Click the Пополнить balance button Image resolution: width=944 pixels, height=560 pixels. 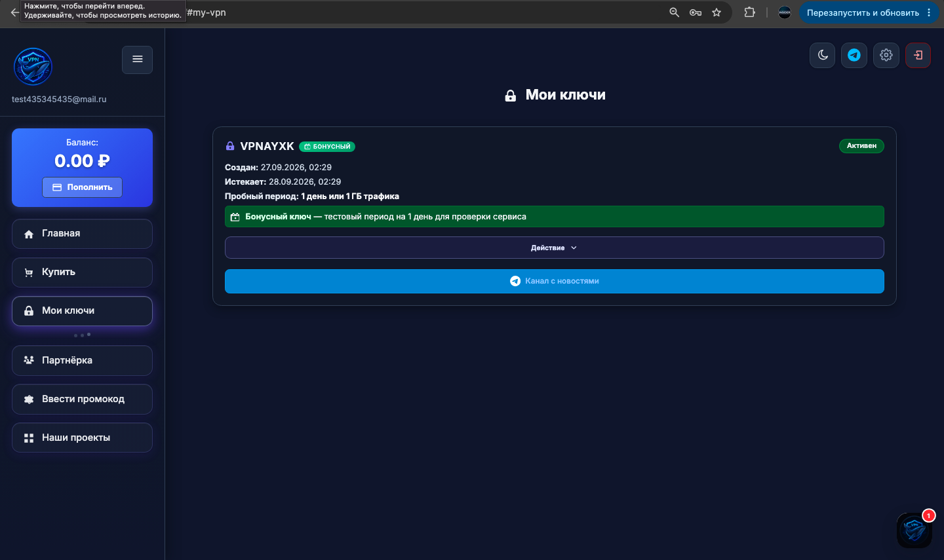click(83, 187)
